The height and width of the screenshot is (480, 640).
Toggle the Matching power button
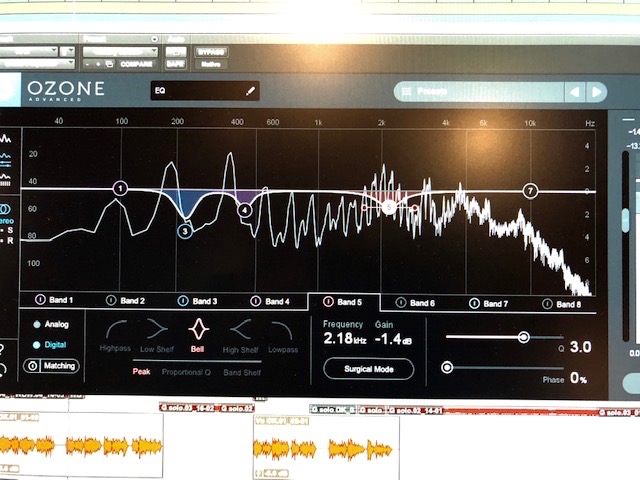[32, 365]
